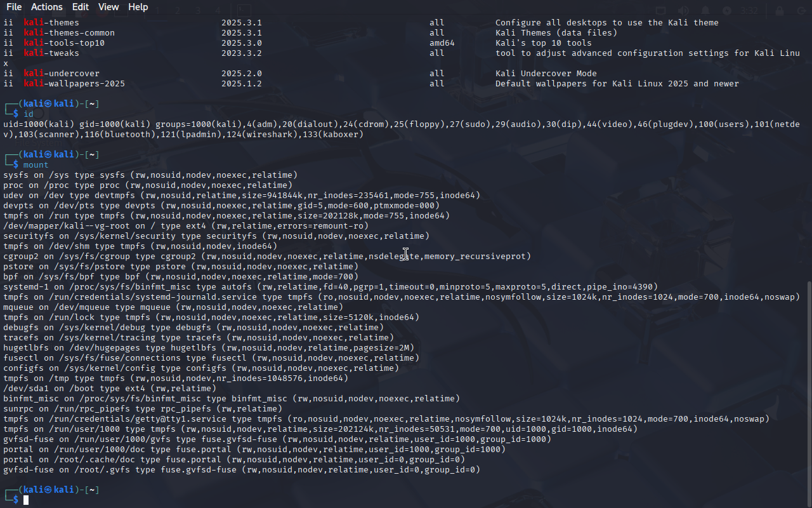The image size is (812, 508).
Task: Click the 'tmpfs on /tmp' line
Action: pos(176,378)
